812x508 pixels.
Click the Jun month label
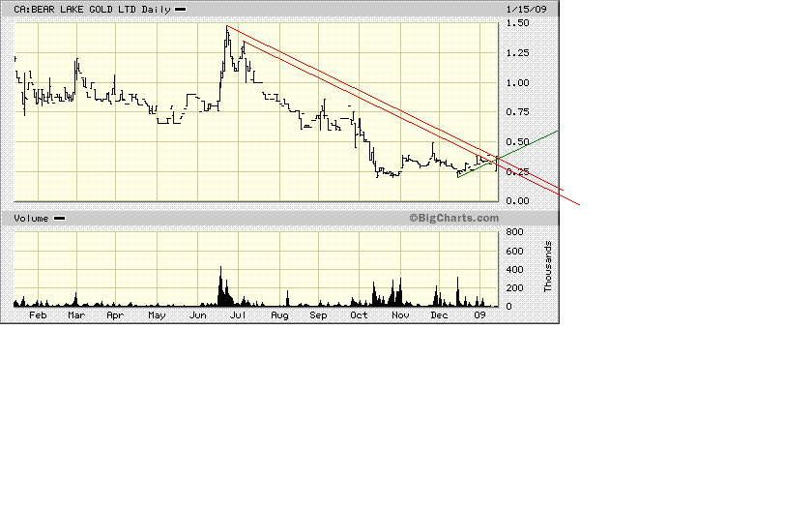pyautogui.click(x=198, y=315)
